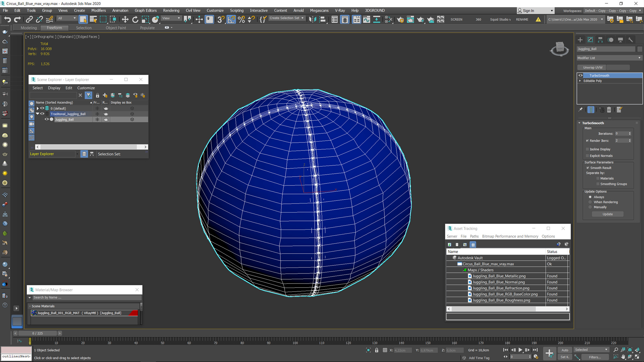Open the Utilities panel wrench icon
The height and width of the screenshot is (362, 644).
click(x=630, y=40)
